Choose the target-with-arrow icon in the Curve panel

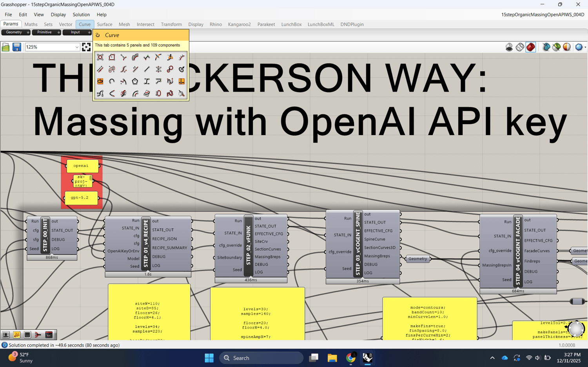point(181,69)
